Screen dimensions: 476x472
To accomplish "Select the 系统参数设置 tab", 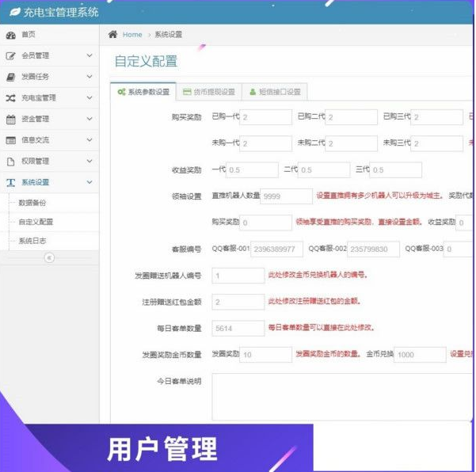I will coord(143,92).
